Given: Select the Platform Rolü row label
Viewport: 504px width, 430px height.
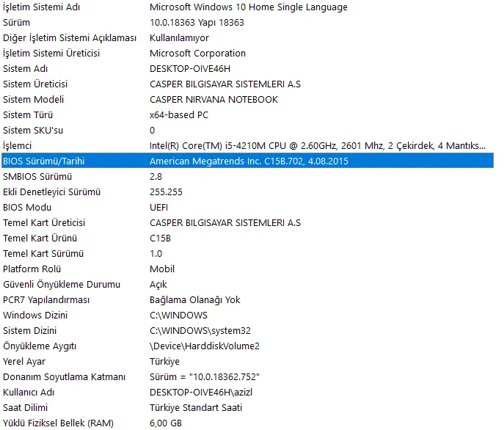Looking at the screenshot, I should coord(32,269).
